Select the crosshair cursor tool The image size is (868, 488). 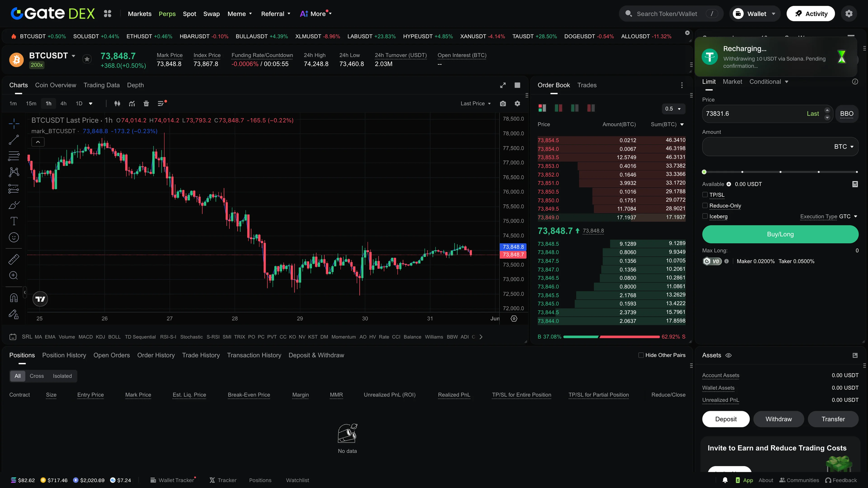(14, 124)
